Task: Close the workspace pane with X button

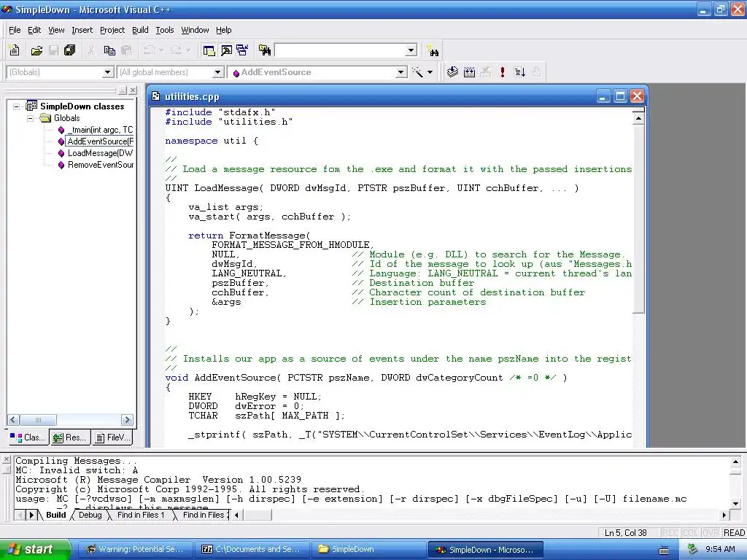Action: coord(133,90)
